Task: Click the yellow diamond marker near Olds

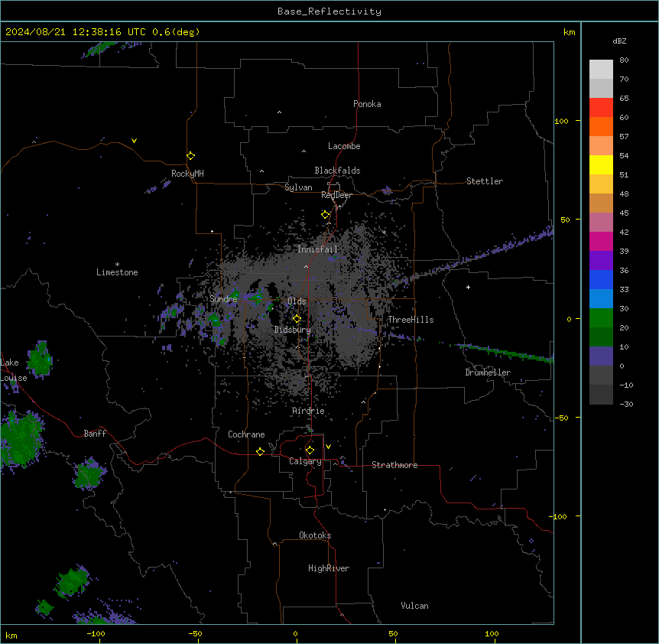Action: click(297, 319)
